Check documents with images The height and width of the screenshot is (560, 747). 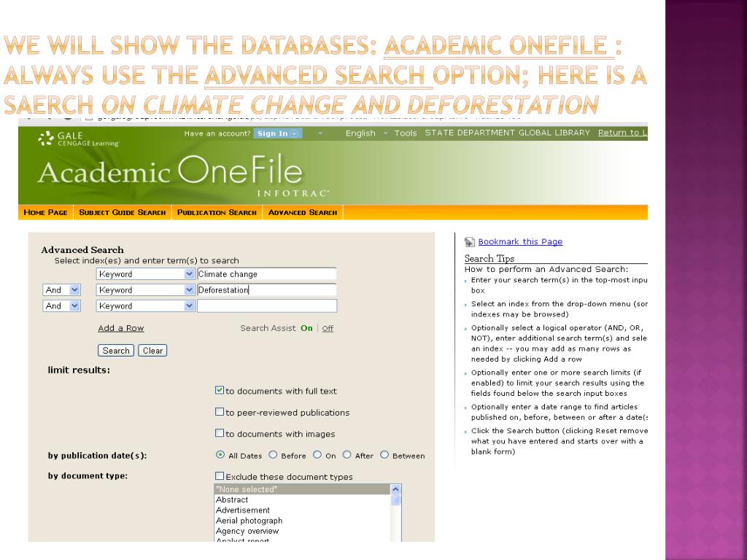(219, 433)
